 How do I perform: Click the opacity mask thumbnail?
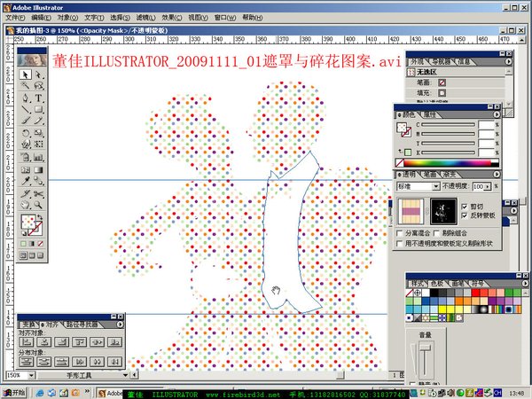coord(442,211)
